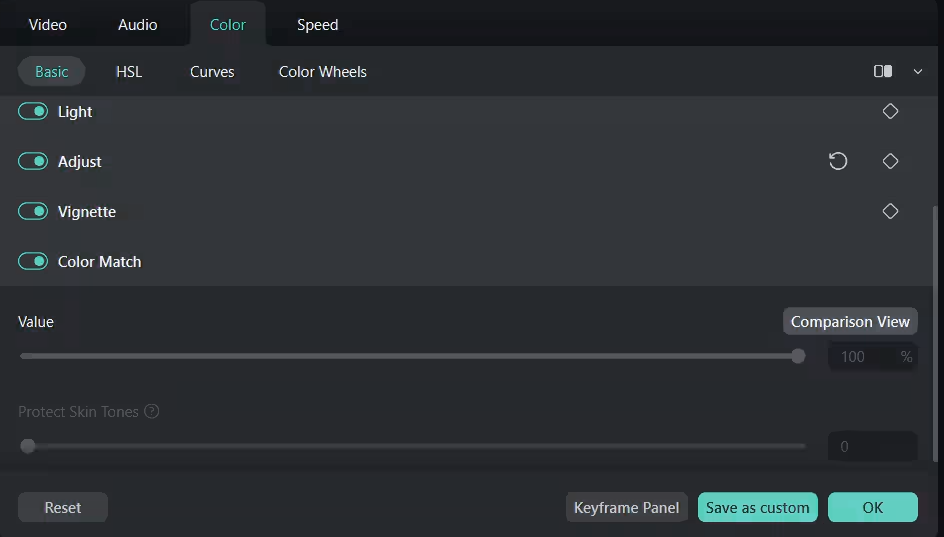Open the Keyframe Panel button

(x=626, y=507)
